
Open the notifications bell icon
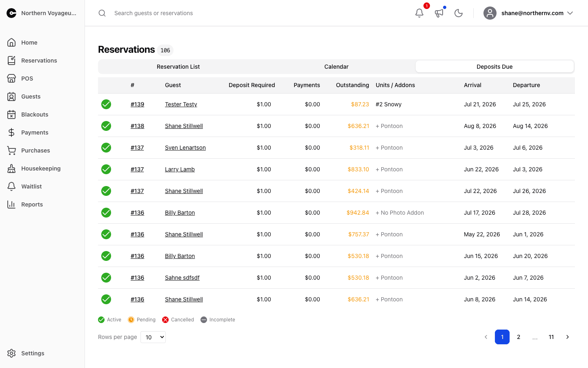click(x=419, y=13)
